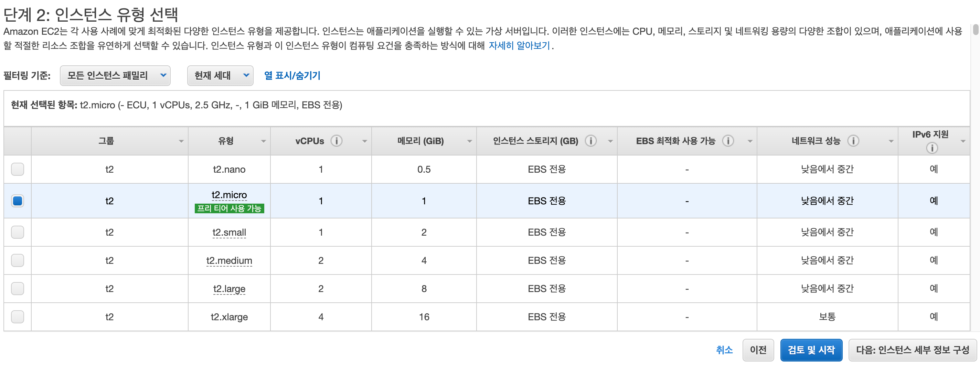Screen dimensions: 980x366
Task: Go back with the 이전 button
Action: pyautogui.click(x=758, y=351)
